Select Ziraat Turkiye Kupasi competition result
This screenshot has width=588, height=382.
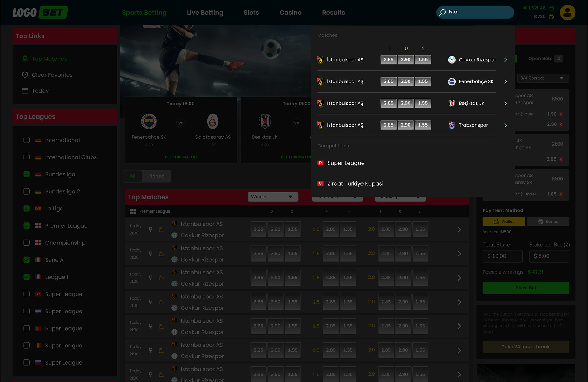[355, 183]
